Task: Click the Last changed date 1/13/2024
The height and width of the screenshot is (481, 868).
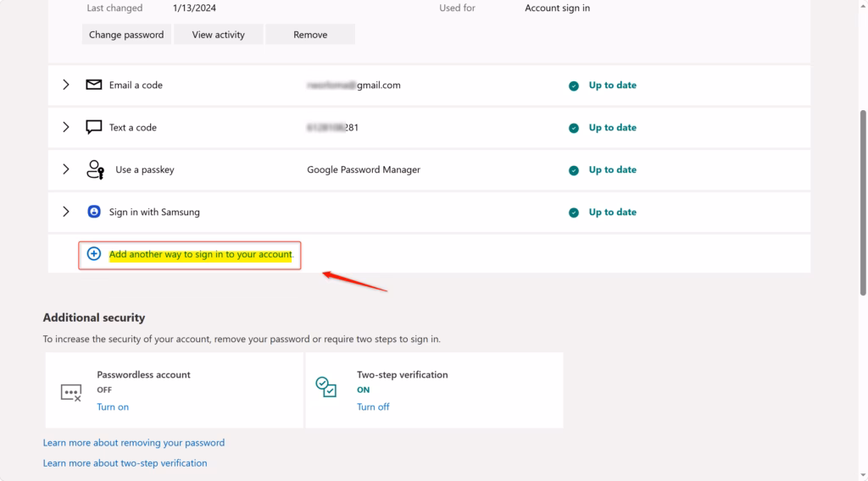Action: point(194,8)
